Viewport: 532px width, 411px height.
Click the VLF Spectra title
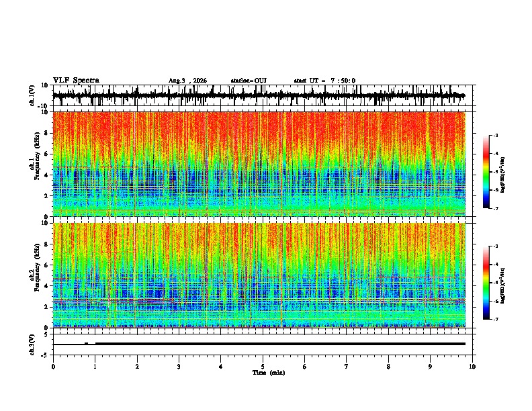point(76,81)
